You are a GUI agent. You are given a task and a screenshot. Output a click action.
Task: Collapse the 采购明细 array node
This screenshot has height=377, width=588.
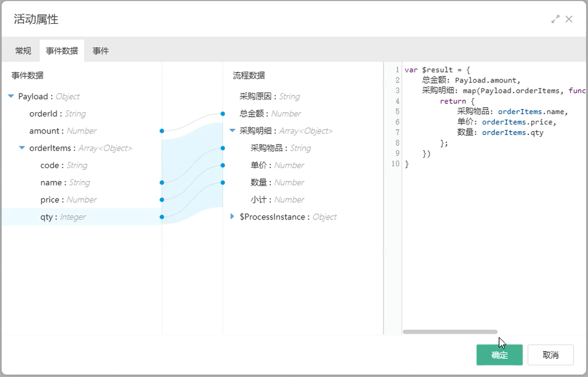(233, 131)
